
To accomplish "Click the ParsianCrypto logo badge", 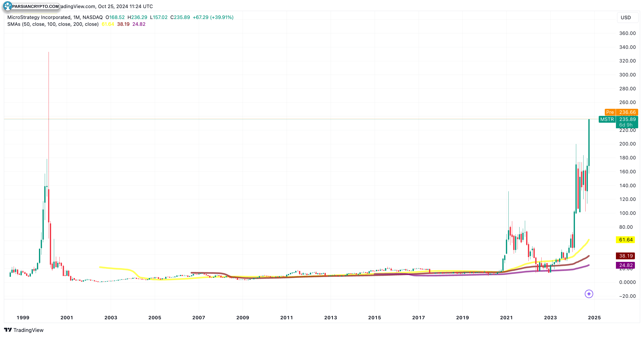I will pyautogui.click(x=31, y=6).
